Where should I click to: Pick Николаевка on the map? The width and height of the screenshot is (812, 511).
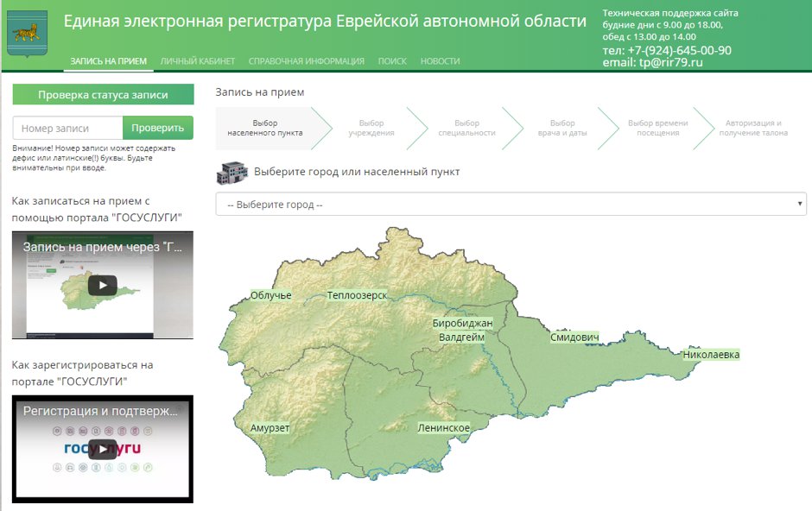(x=711, y=355)
